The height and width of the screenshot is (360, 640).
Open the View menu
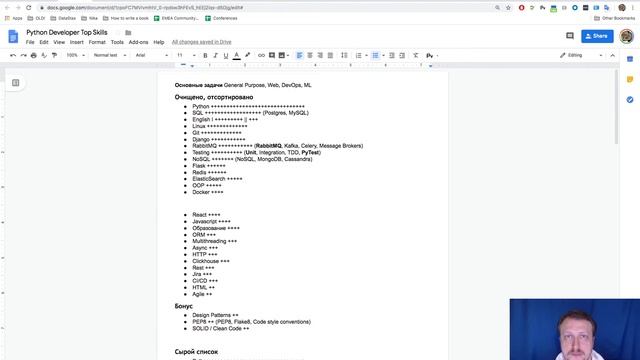[59, 42]
